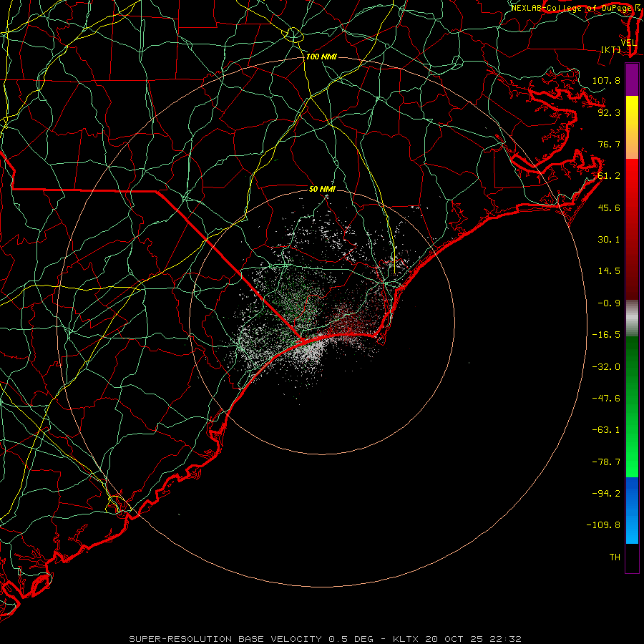Click the [KT] units label
This screenshot has height=644, width=644.
coord(611,49)
